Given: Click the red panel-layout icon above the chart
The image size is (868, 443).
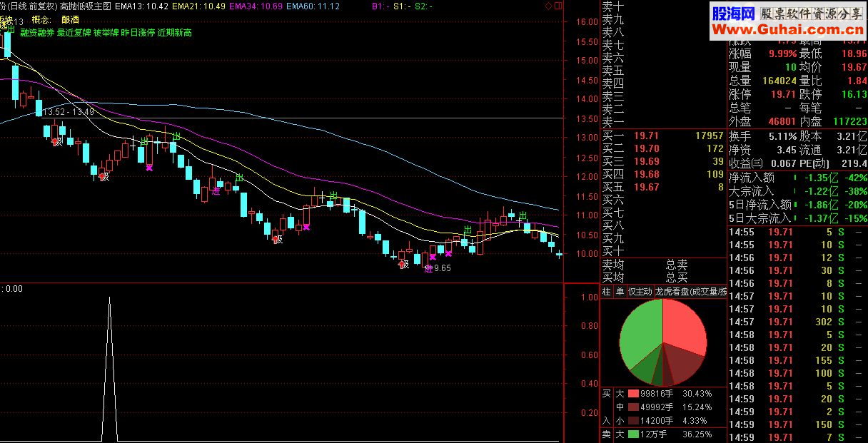Looking at the screenshot, I should (x=557, y=6).
